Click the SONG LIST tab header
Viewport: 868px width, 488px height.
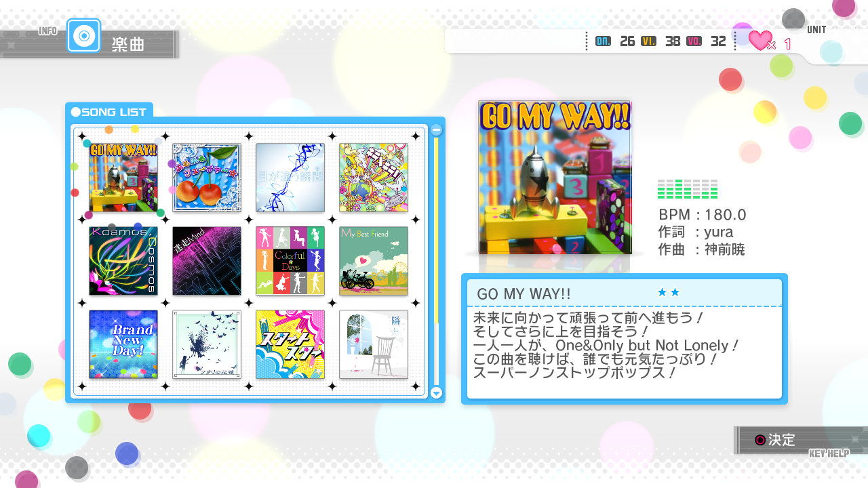pos(109,112)
